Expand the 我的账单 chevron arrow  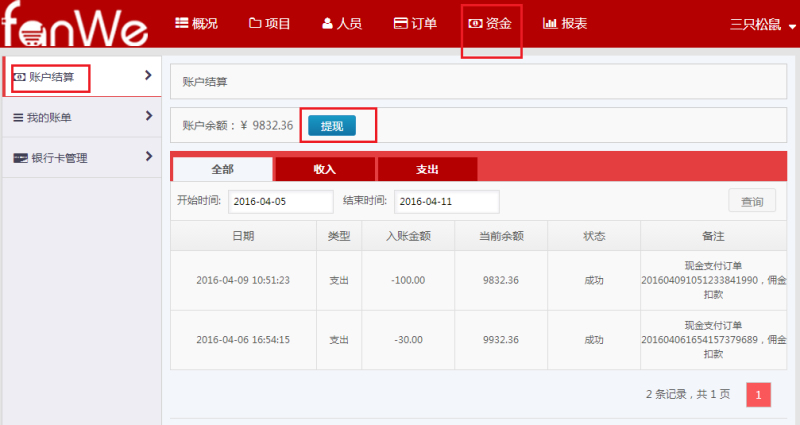point(148,116)
